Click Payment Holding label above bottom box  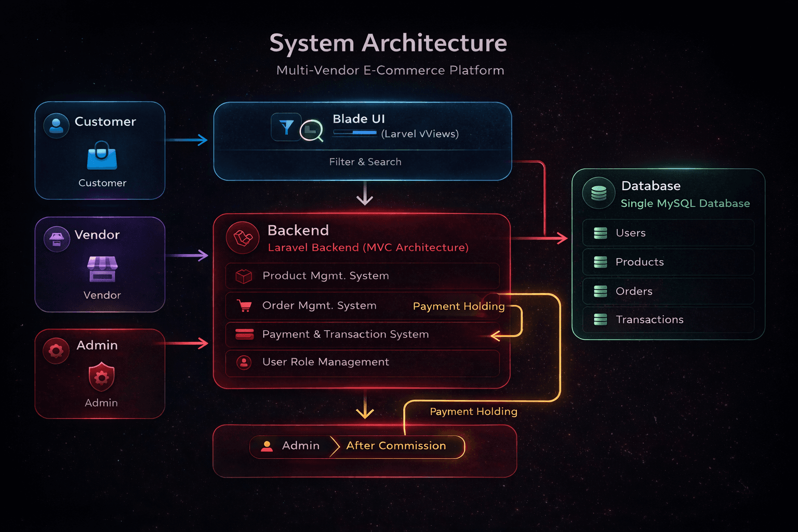point(473,411)
